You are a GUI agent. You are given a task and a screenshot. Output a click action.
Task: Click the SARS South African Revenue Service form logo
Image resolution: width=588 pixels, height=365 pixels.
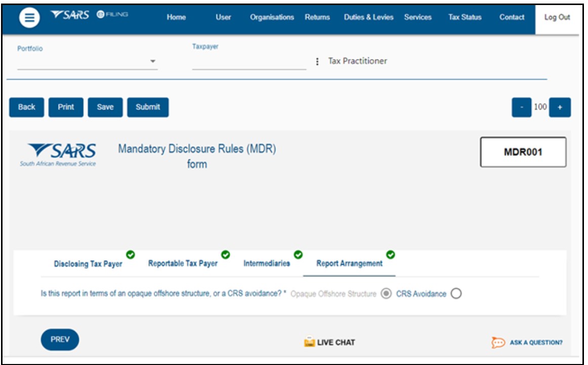(58, 154)
